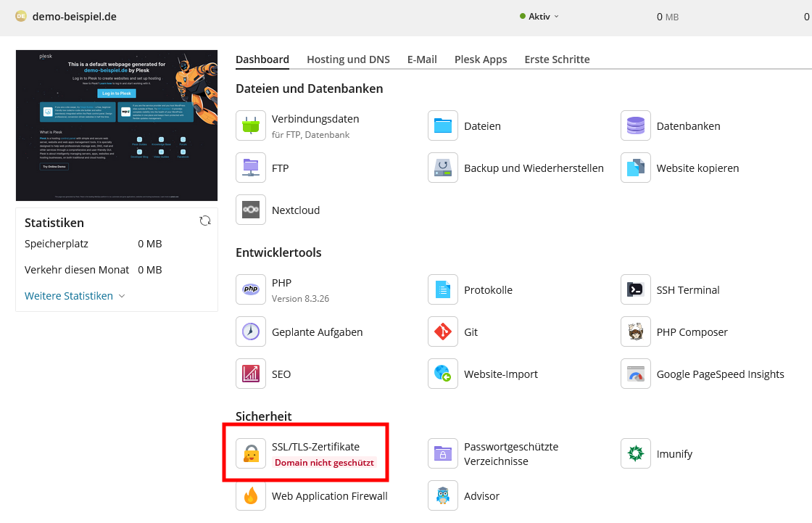
Task: Open Geplante Aufgaben
Action: click(250, 331)
